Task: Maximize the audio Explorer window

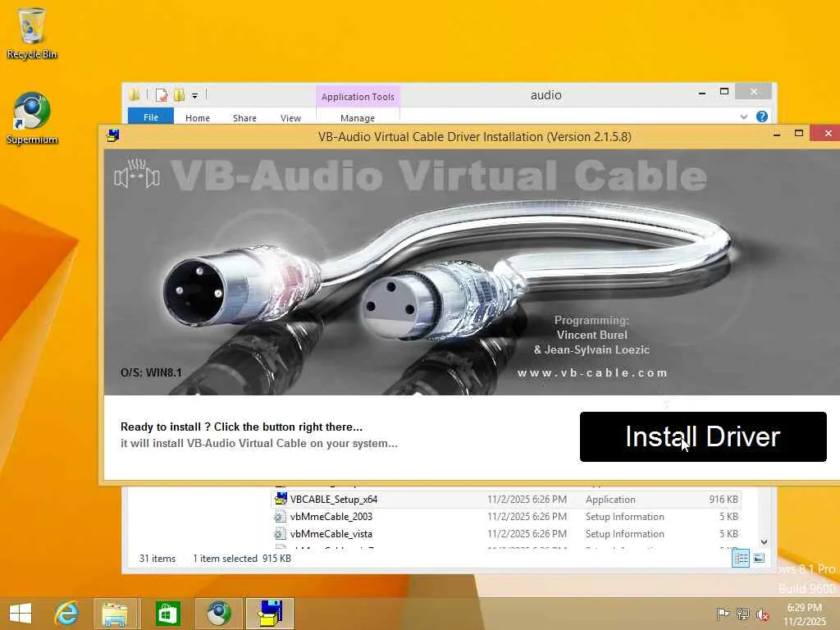Action: [724, 92]
